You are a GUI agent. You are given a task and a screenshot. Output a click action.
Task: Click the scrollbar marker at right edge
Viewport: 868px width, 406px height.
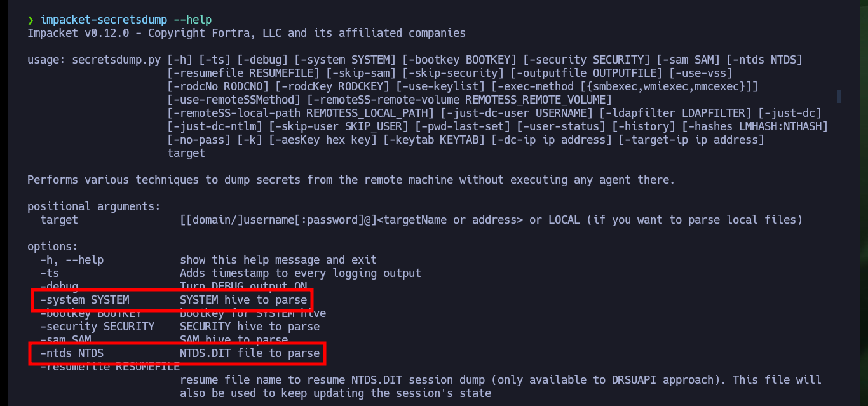839,96
